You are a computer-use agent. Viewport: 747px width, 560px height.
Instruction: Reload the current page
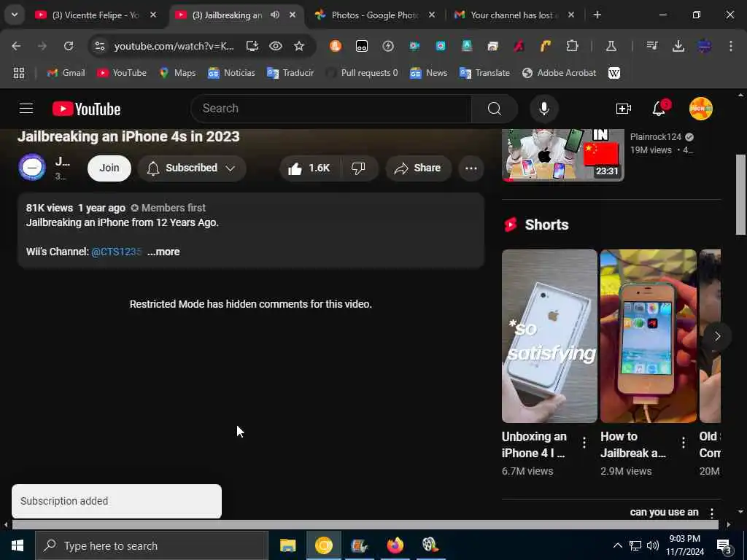tap(69, 46)
